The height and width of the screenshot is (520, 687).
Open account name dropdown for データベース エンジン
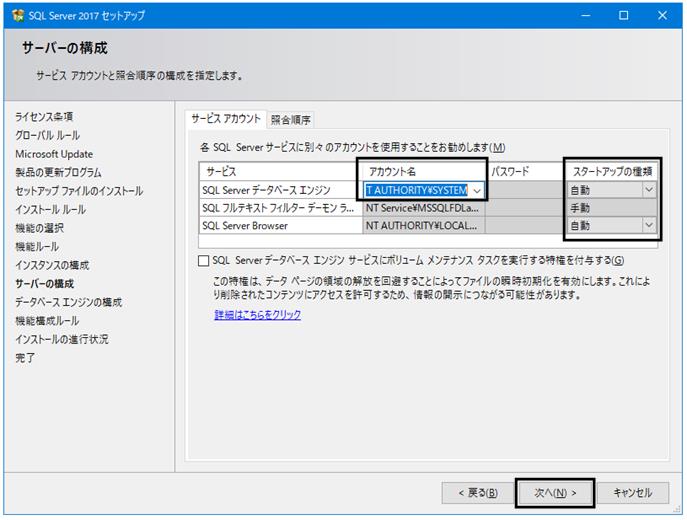[477, 191]
